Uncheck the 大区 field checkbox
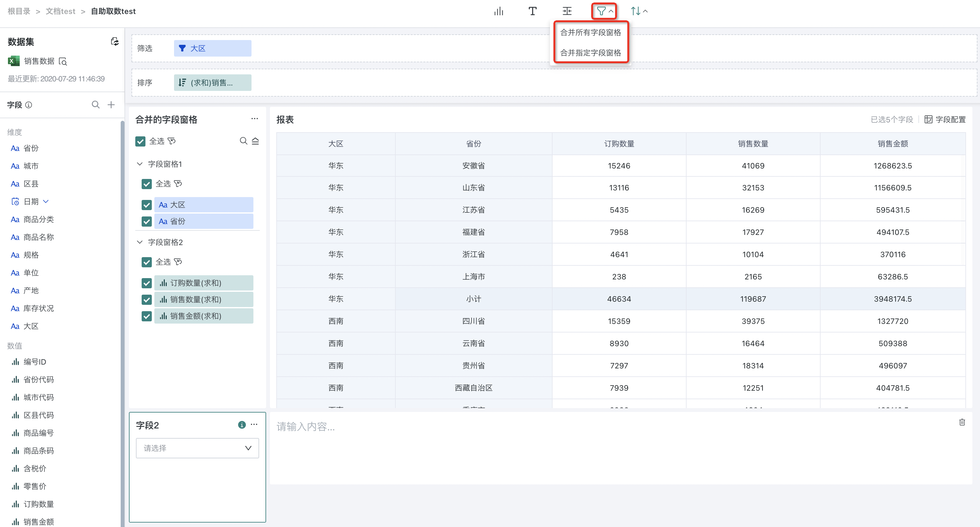This screenshot has width=980, height=527. (x=146, y=205)
